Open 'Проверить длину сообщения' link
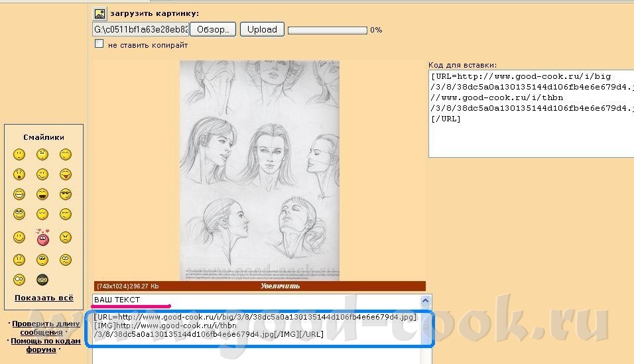Screen dimensions: 634x364 [46, 328]
